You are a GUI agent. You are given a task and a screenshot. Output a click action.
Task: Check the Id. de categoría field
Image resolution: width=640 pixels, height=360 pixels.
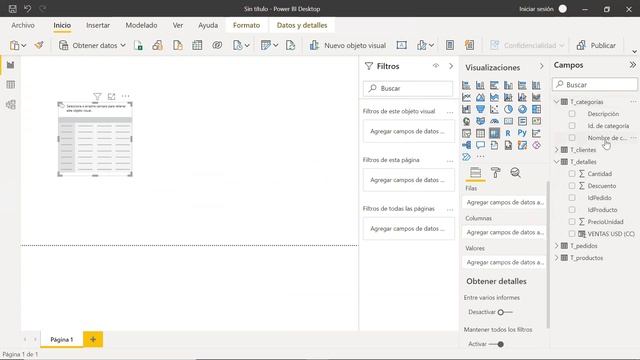572,126
